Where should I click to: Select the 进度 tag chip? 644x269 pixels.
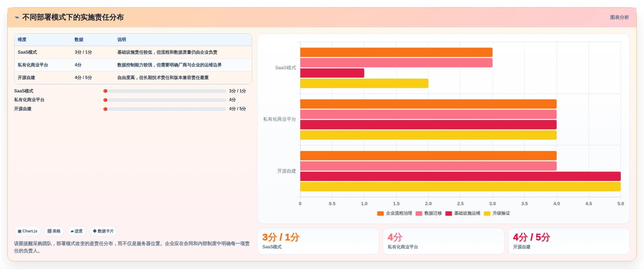pyautogui.click(x=76, y=231)
